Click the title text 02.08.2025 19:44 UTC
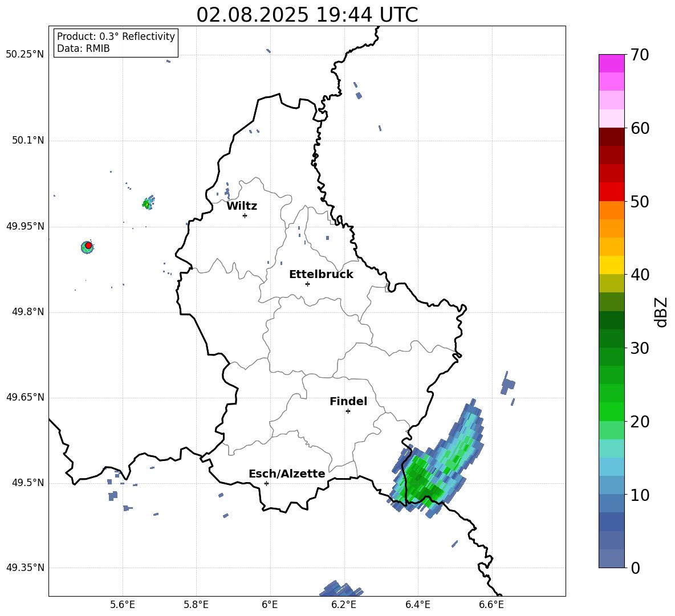The width and height of the screenshot is (675, 616). point(307,15)
